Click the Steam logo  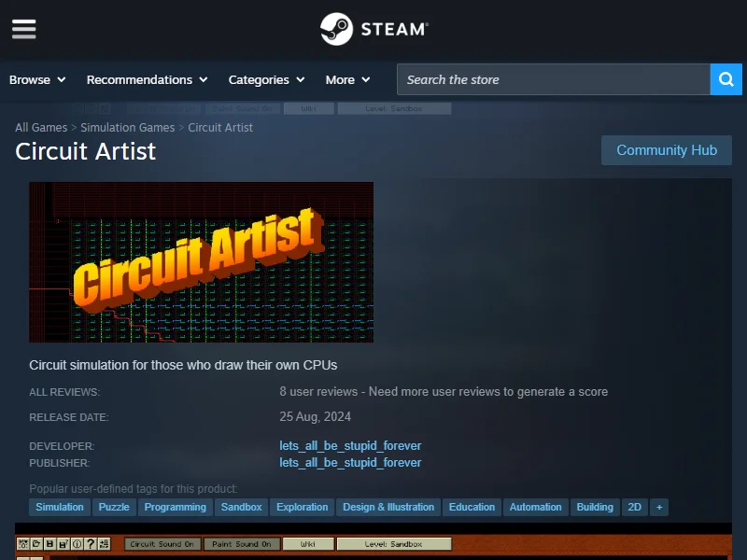tap(373, 29)
